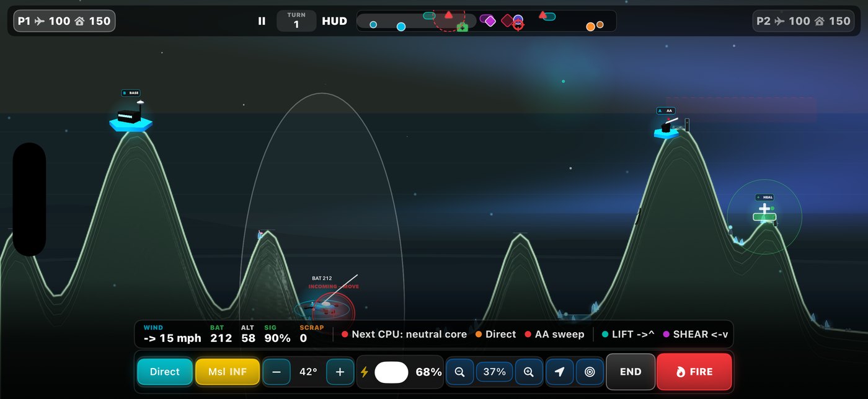Click the P1 status panel

tap(64, 21)
